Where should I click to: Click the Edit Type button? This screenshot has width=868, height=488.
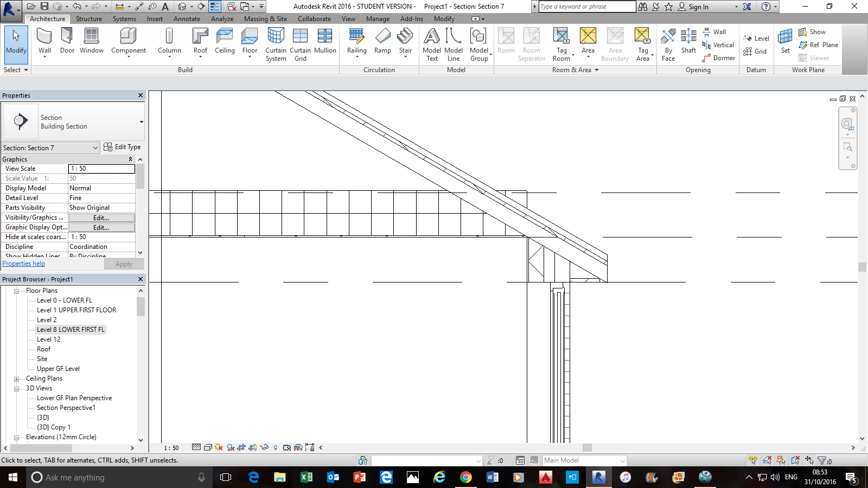point(122,147)
